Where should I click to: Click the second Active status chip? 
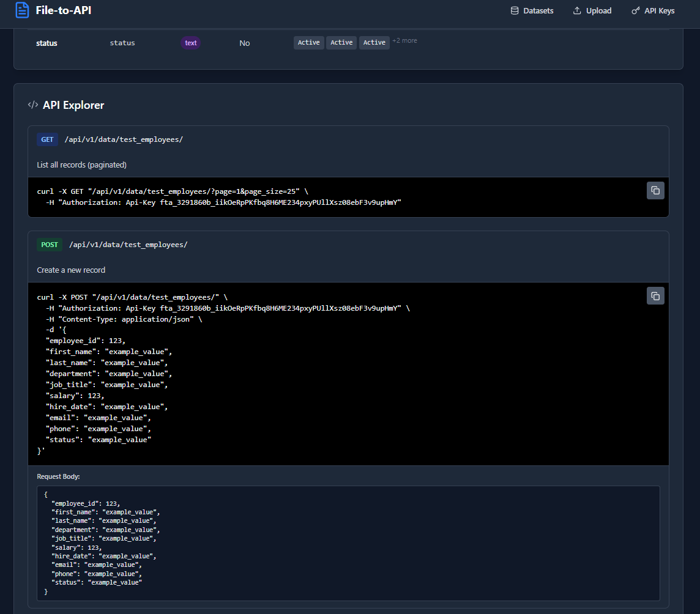341,42
